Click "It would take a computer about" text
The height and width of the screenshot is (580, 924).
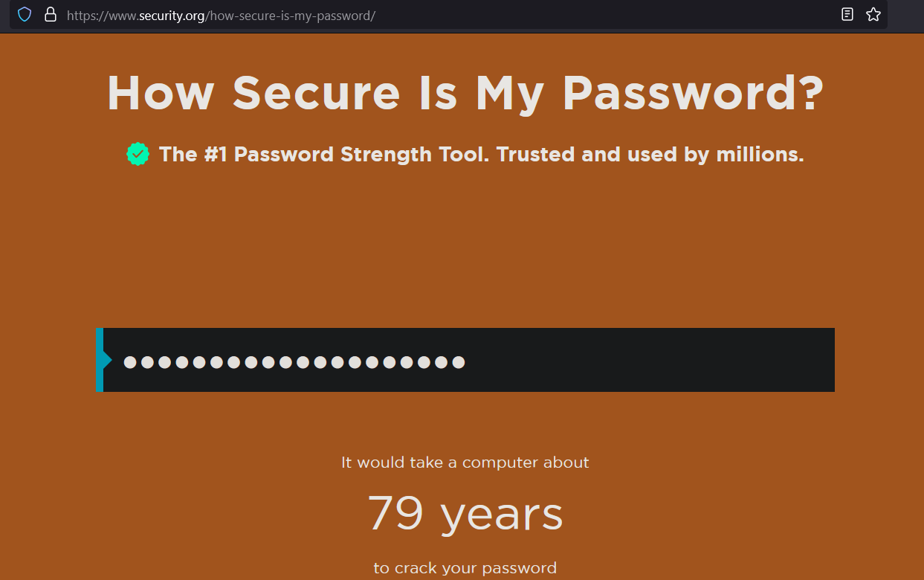(465, 463)
